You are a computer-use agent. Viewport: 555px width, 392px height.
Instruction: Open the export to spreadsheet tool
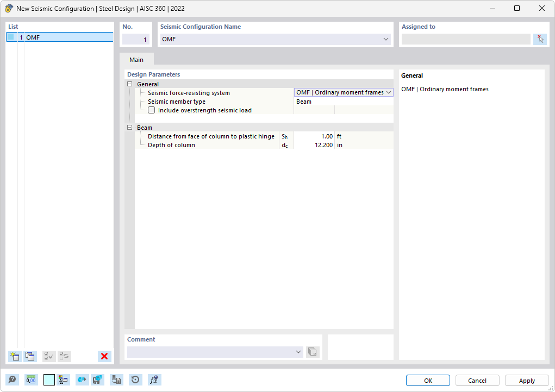click(x=116, y=380)
